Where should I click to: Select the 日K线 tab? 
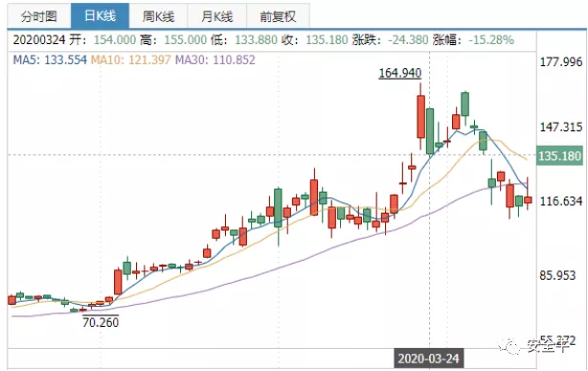tap(101, 16)
